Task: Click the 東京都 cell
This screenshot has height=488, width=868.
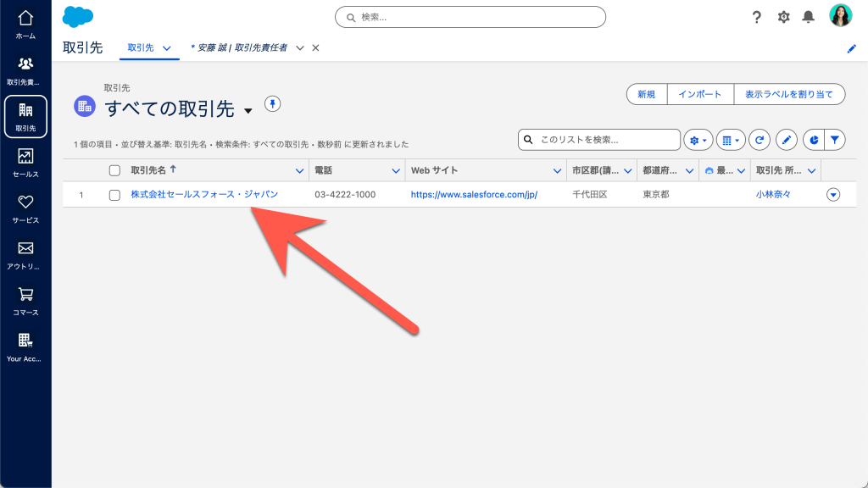Action: pyautogui.click(x=656, y=195)
